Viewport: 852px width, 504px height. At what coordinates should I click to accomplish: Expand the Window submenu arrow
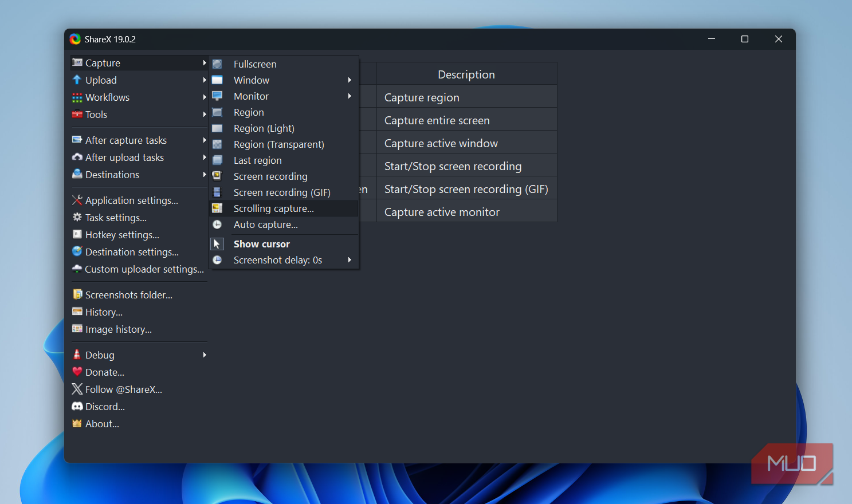(x=350, y=80)
